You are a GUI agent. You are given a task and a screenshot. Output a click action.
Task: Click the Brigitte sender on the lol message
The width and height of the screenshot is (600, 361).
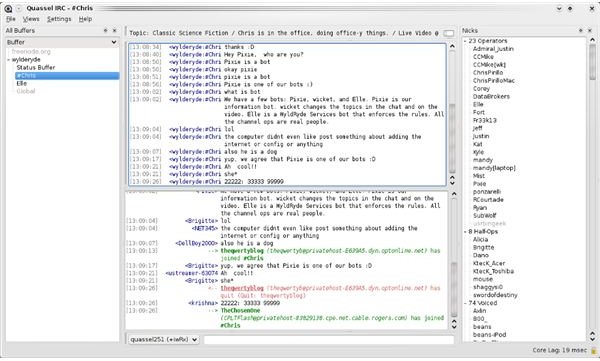202,221
